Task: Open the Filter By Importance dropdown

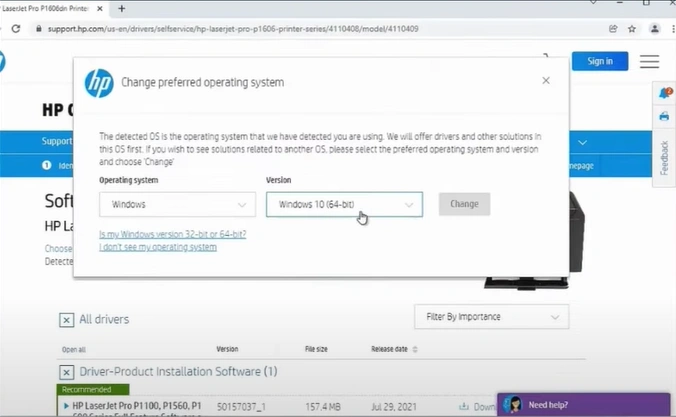Action: click(x=491, y=317)
